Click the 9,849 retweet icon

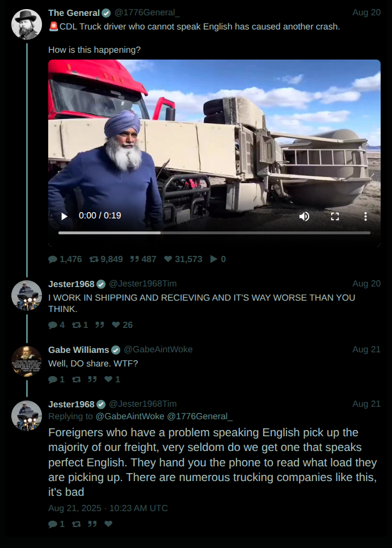tap(94, 259)
